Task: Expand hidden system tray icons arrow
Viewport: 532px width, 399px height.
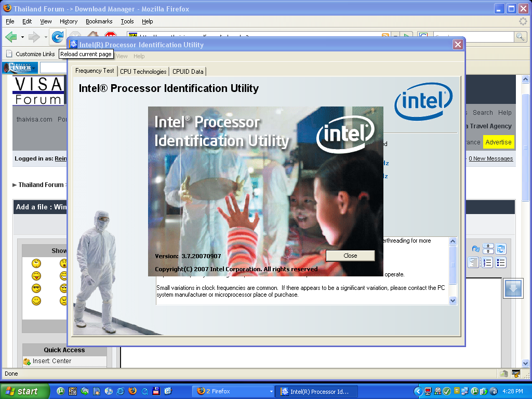Action: [x=418, y=392]
